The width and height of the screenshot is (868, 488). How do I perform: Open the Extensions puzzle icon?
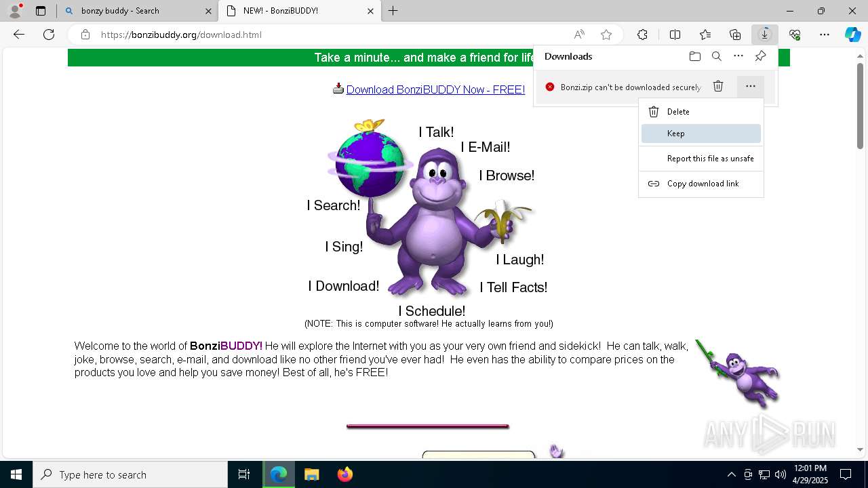point(642,35)
